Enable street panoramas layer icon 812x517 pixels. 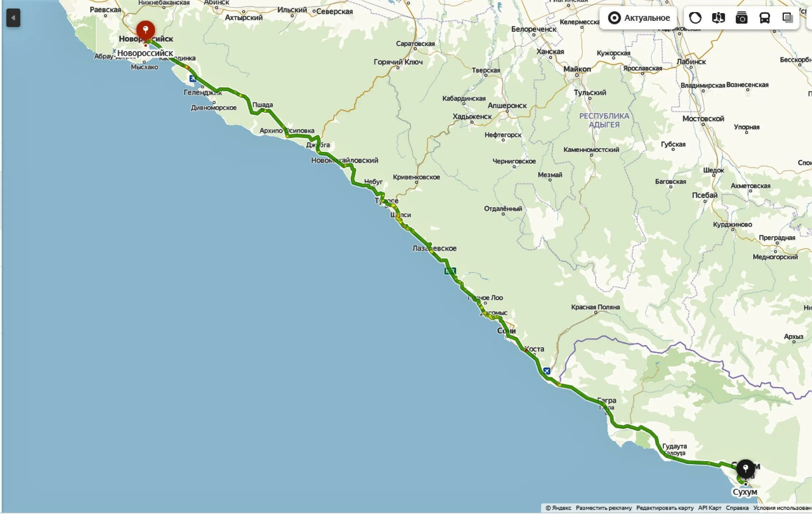point(718,18)
